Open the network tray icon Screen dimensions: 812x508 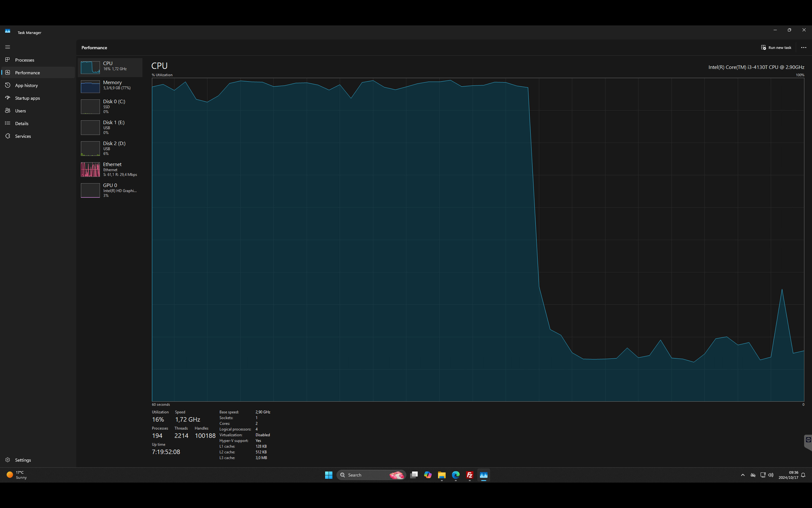[763, 475]
